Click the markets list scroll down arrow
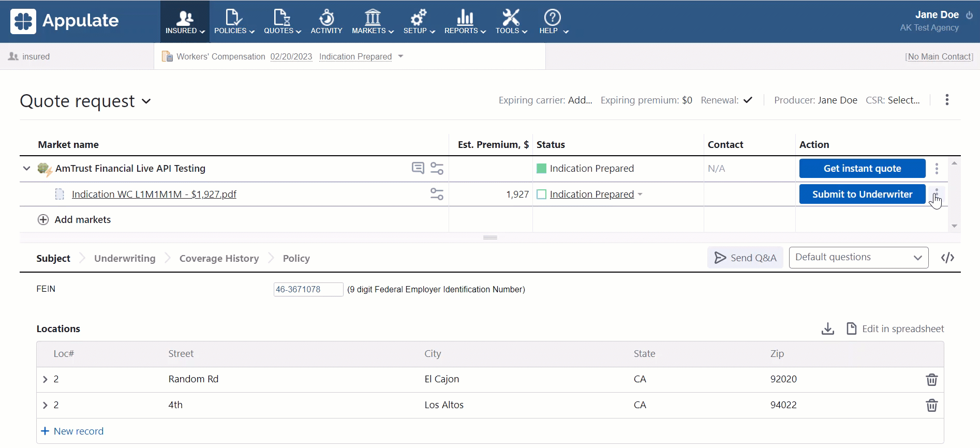The image size is (980, 448). point(954,226)
